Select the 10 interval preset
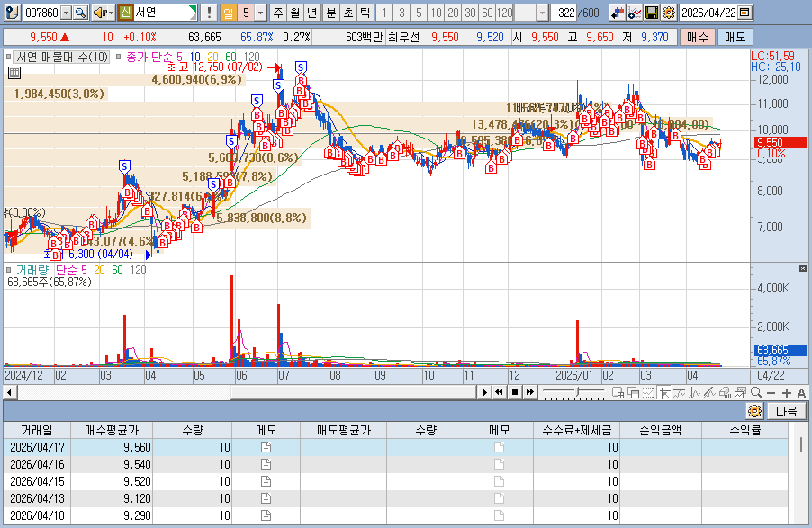The height and width of the screenshot is (528, 812). click(436, 13)
